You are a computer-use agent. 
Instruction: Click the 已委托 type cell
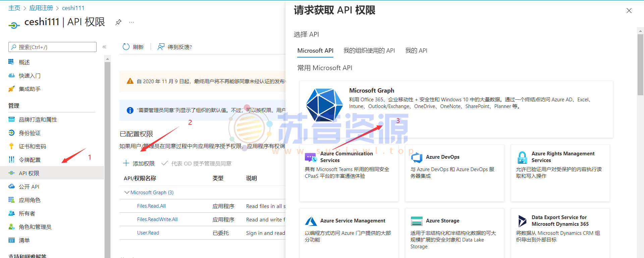coord(221,233)
